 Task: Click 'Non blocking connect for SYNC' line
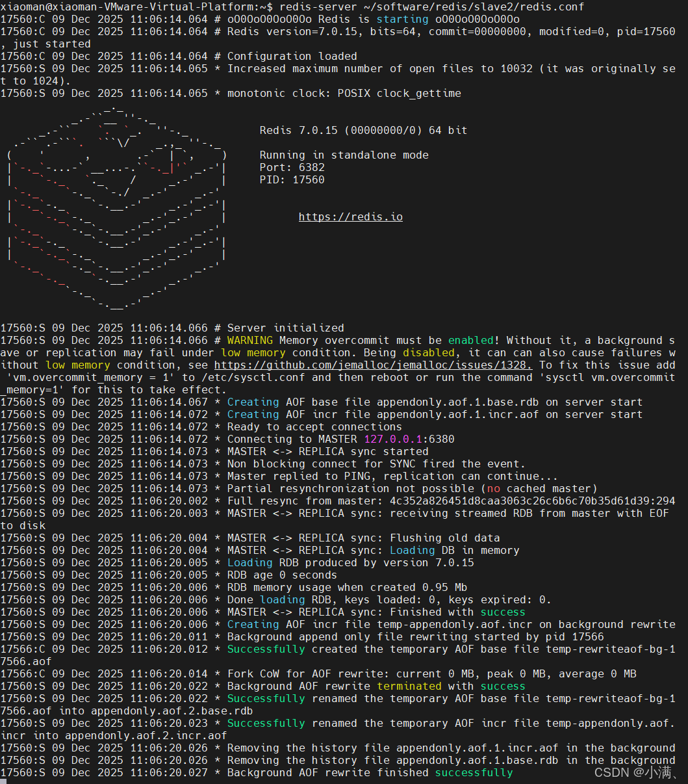coord(263,464)
